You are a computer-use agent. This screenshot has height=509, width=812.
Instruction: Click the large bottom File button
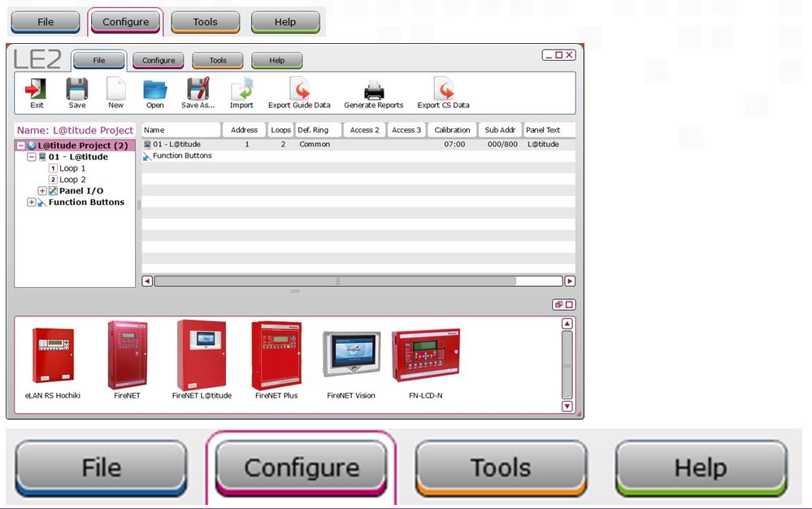coord(101,468)
